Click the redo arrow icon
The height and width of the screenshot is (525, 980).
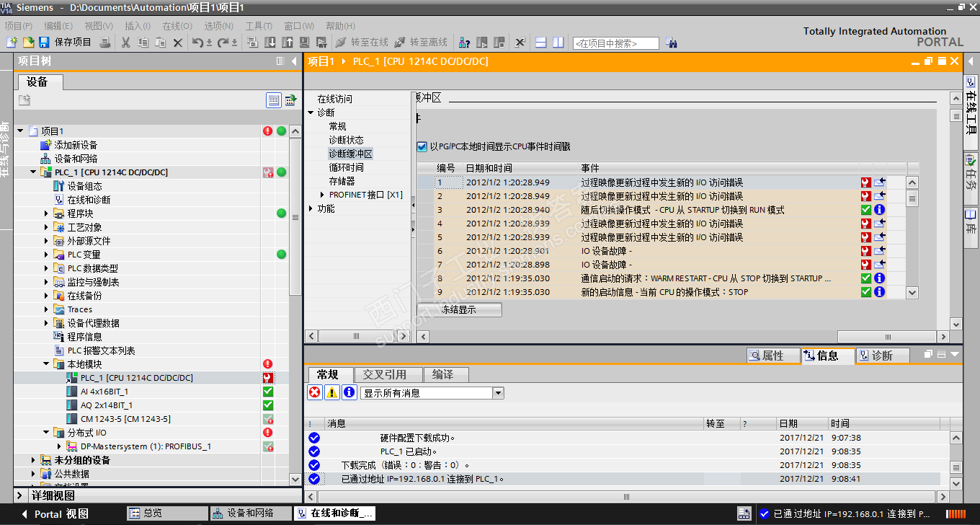point(223,43)
